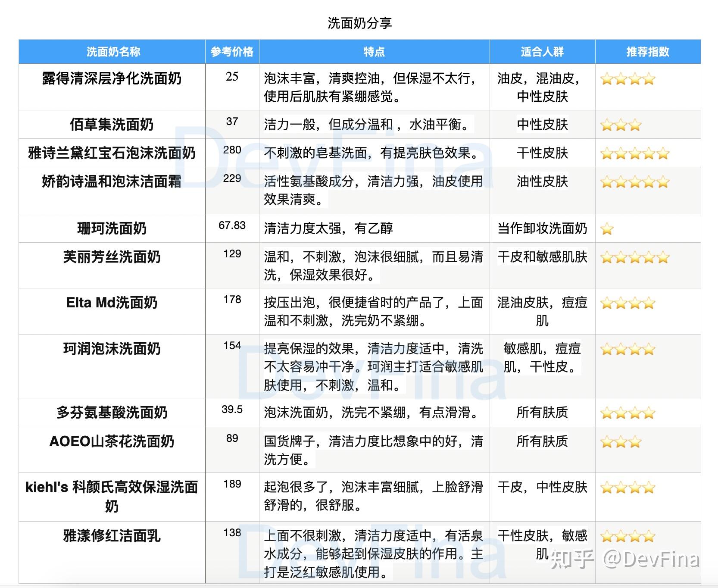Click the text 洁力一般，但成分温和
718x588 pixels.
[x=328, y=125]
